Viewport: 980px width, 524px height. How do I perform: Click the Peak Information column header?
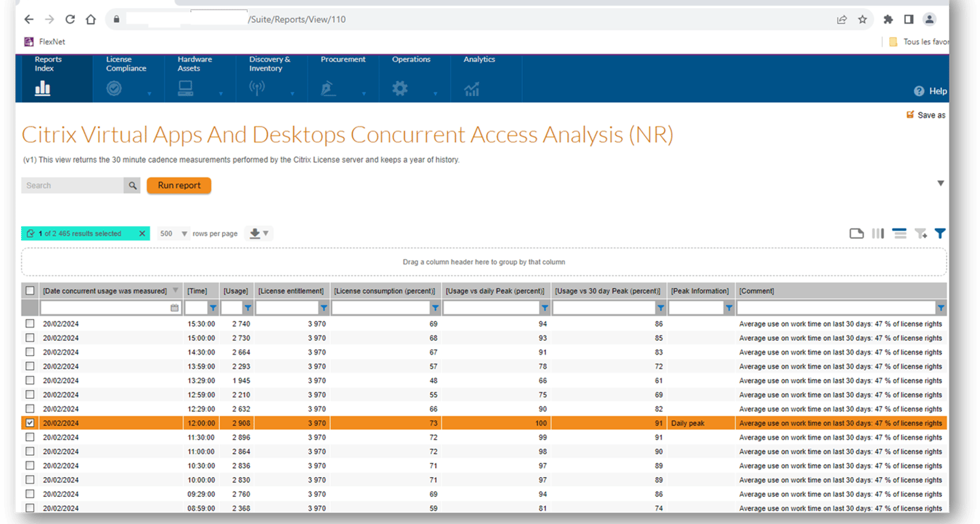tap(701, 291)
